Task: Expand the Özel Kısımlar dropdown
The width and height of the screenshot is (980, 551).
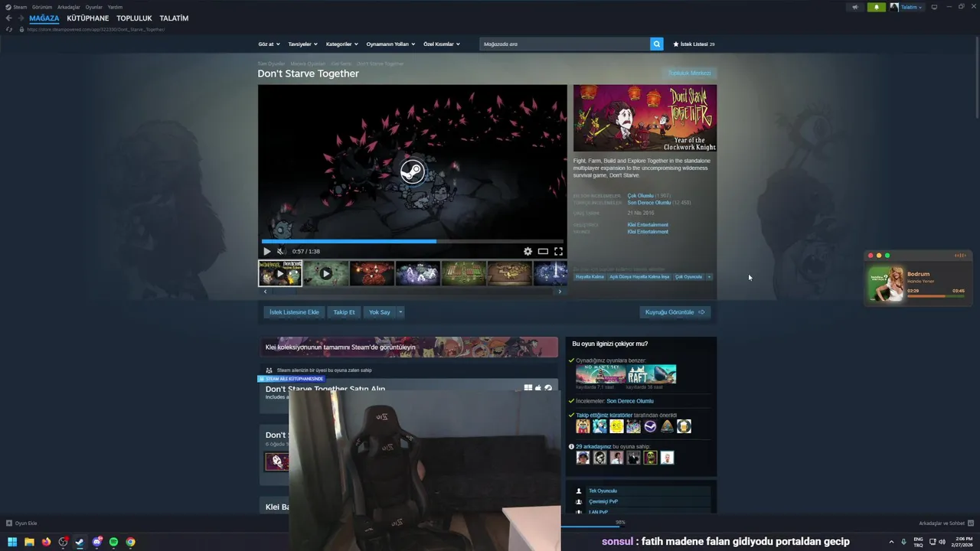Action: pyautogui.click(x=442, y=44)
